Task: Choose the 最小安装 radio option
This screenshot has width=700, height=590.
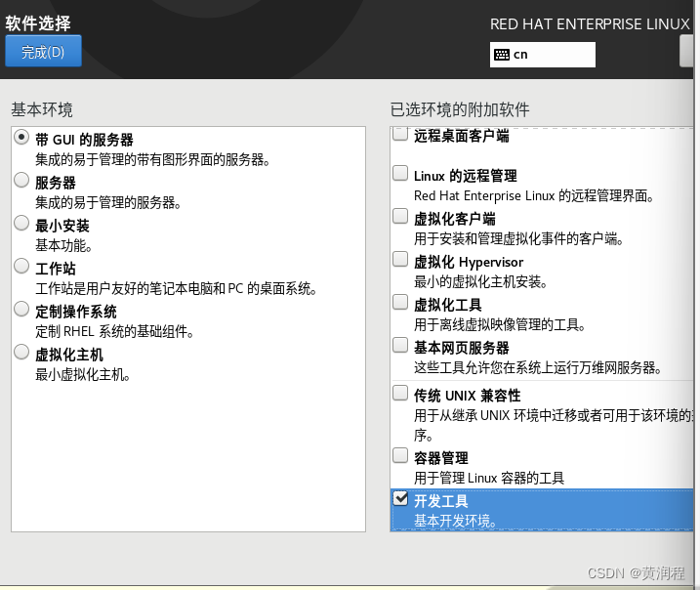Action: pos(21,223)
